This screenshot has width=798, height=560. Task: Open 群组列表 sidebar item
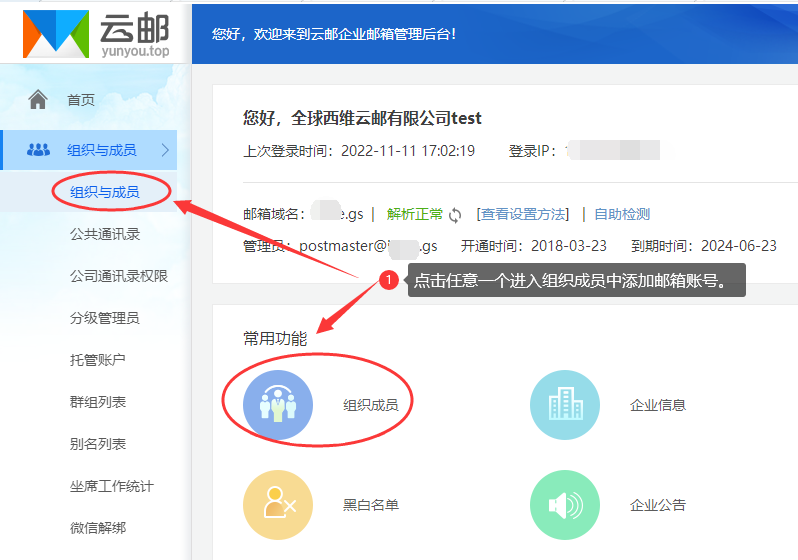click(97, 402)
